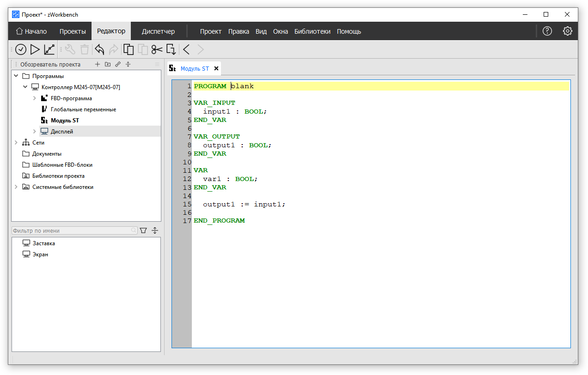The width and height of the screenshot is (588, 375).
Task: Open the line graph chart tool
Action: tap(49, 49)
